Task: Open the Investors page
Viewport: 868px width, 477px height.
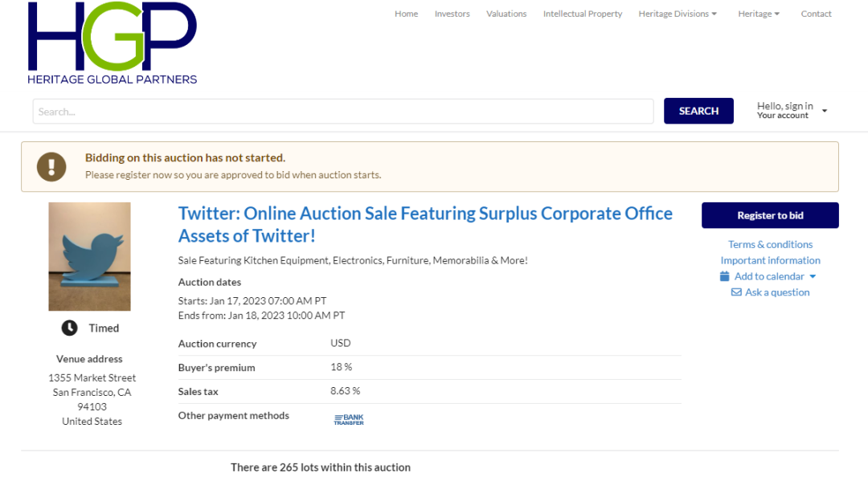Action: pos(452,14)
